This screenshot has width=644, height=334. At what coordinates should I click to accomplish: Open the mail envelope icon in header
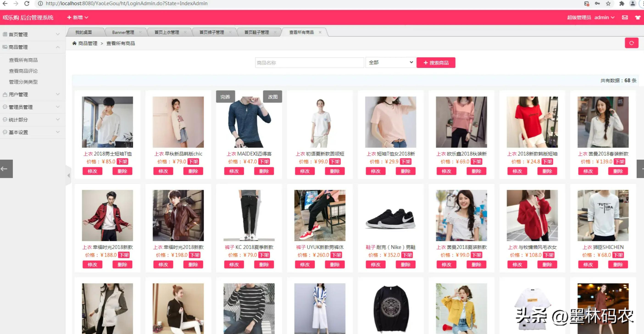point(625,17)
